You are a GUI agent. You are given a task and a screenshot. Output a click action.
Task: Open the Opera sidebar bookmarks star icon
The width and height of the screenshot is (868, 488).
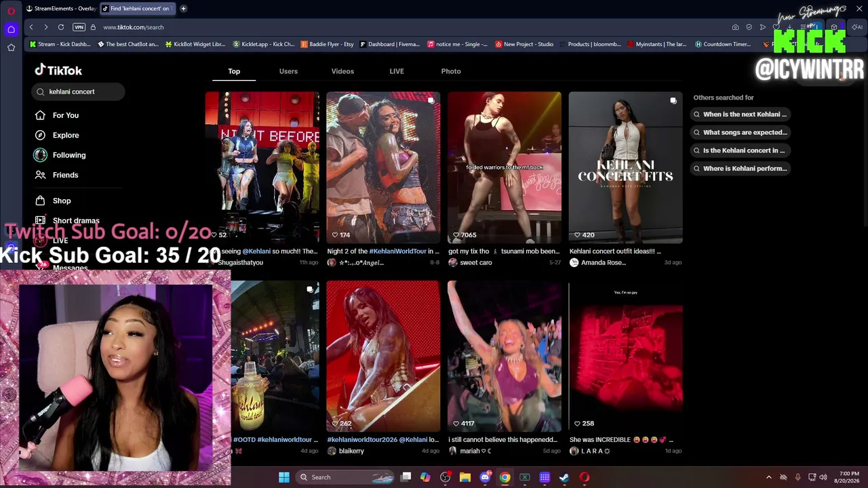pyautogui.click(x=11, y=47)
